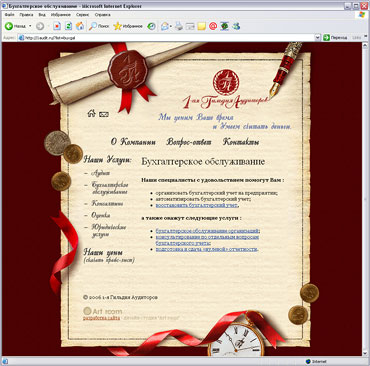This screenshot has height=366, width=370.
Task: Click the site's home house icon
Action: tap(91, 113)
